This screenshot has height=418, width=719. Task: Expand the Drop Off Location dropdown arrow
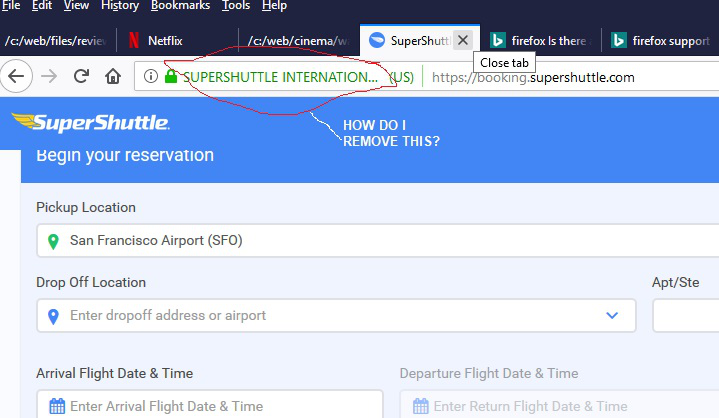[x=612, y=315]
